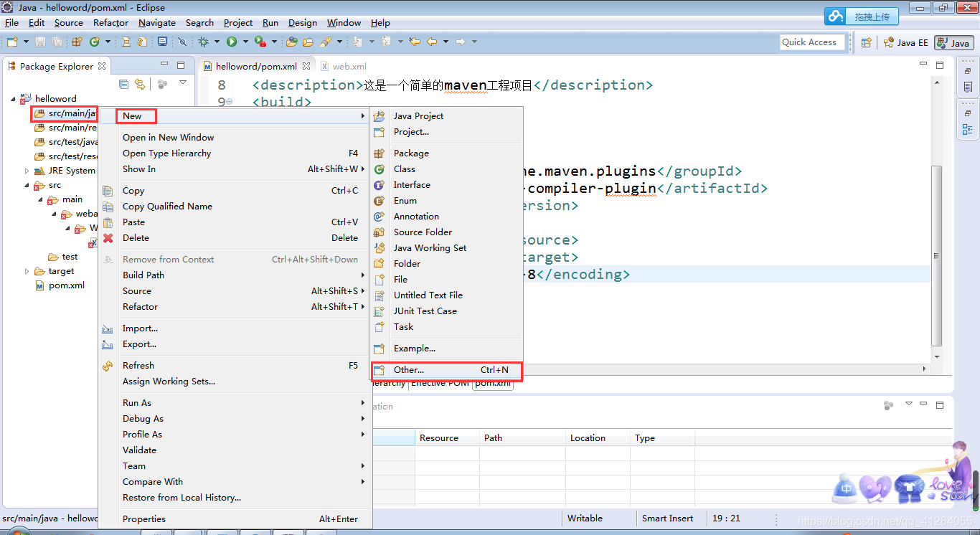Choose JUnit Test Case in New submenu
Screen dimensions: 980x535
[446, 311]
